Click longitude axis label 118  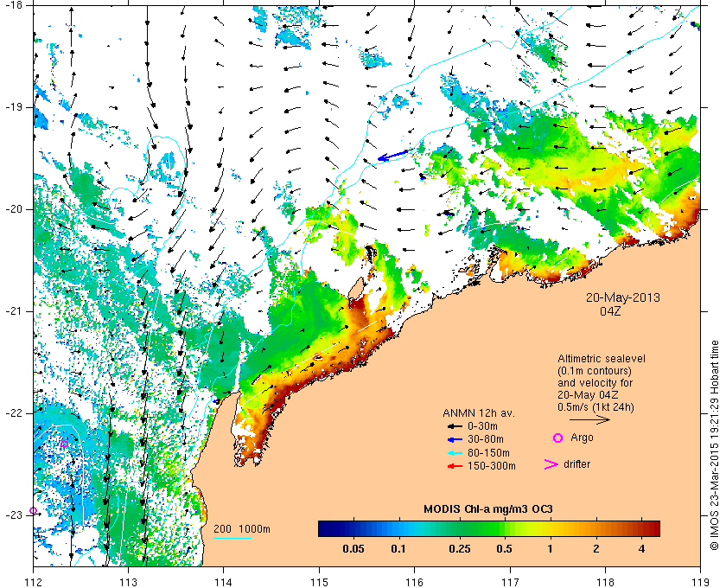[x=606, y=581]
